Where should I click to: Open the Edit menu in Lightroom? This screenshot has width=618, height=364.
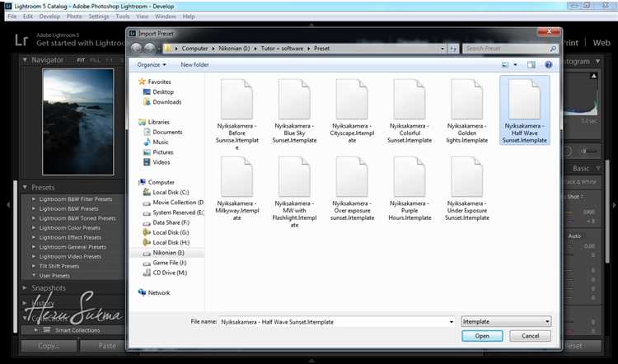tap(28, 16)
